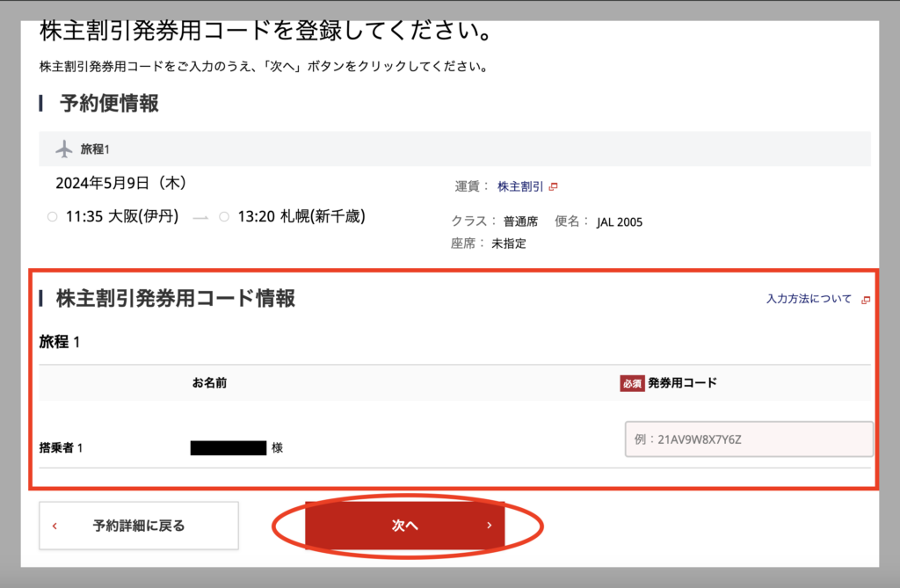Open the 入力方法について help link
This screenshot has height=588, width=900.
[x=809, y=299]
